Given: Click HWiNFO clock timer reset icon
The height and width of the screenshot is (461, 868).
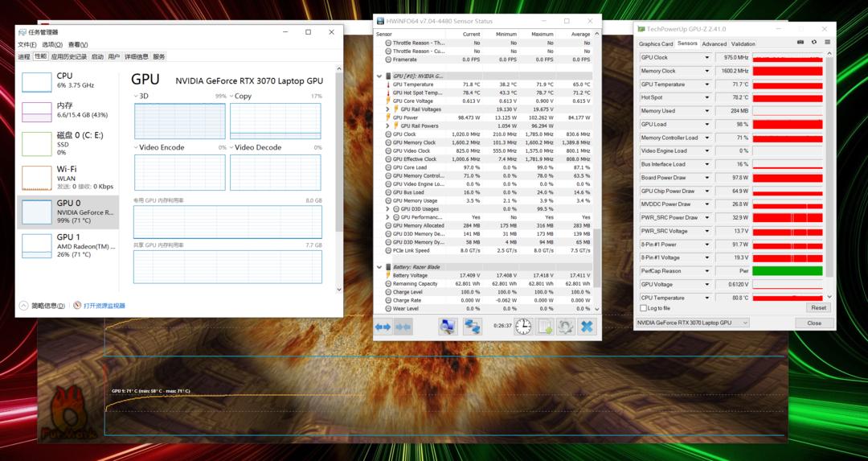Looking at the screenshot, I should 523,327.
